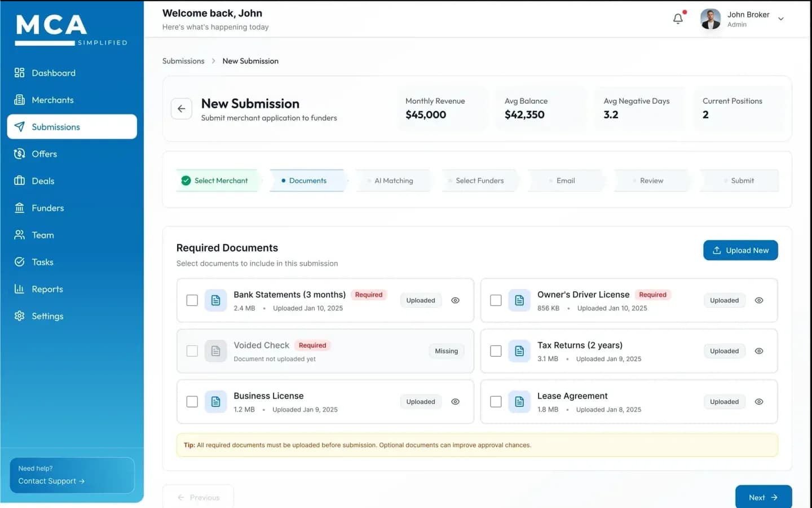Open Reports in the sidebar
The image size is (812, 508).
coord(72,290)
